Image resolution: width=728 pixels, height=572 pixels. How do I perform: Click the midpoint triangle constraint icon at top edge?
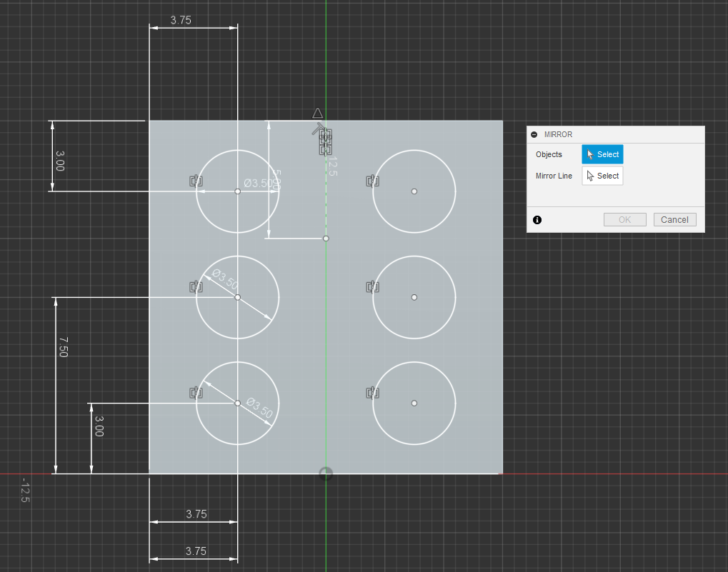coord(318,113)
